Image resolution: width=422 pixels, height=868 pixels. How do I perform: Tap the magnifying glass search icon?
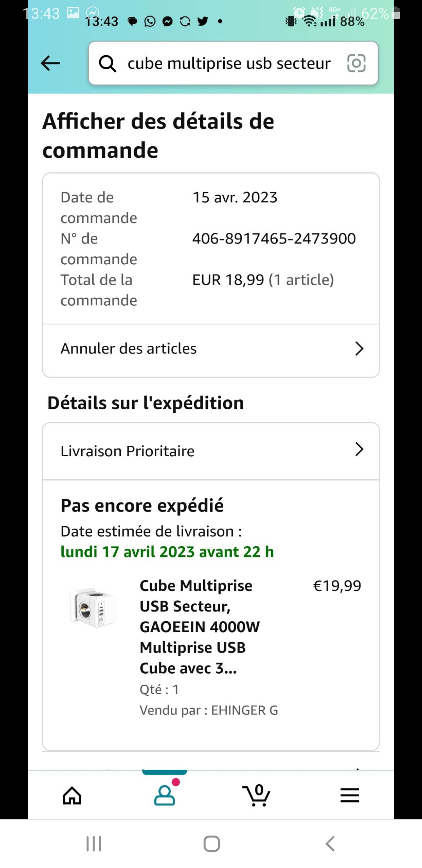coord(107,63)
